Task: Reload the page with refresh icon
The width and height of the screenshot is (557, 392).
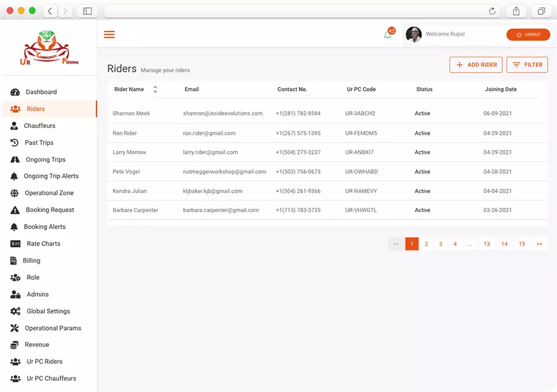Action: click(x=492, y=11)
